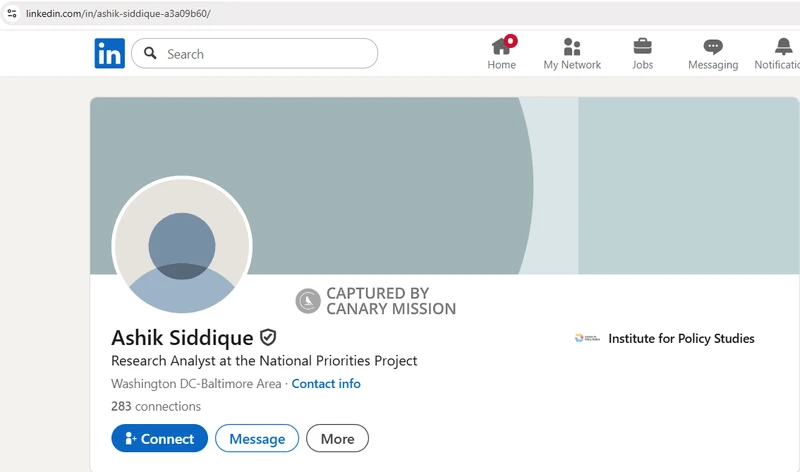The height and width of the screenshot is (472, 800).
Task: Click the site info icon in address bar
Action: coord(12,14)
